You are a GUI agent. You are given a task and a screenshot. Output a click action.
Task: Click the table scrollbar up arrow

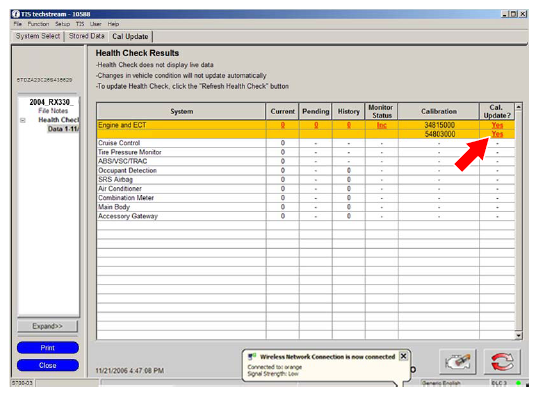pyautogui.click(x=518, y=107)
